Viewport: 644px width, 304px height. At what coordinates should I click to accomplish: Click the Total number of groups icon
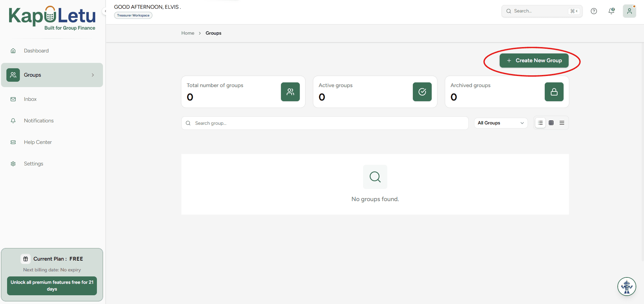[x=290, y=92]
